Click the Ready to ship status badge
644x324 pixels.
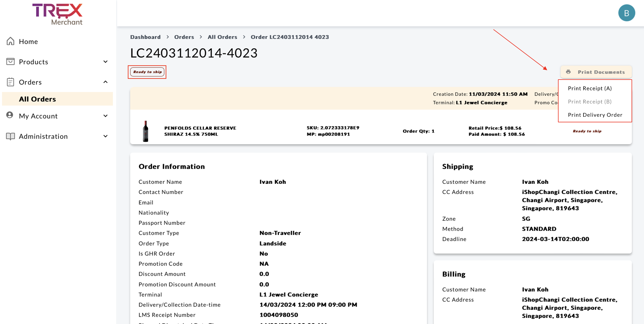pos(147,72)
